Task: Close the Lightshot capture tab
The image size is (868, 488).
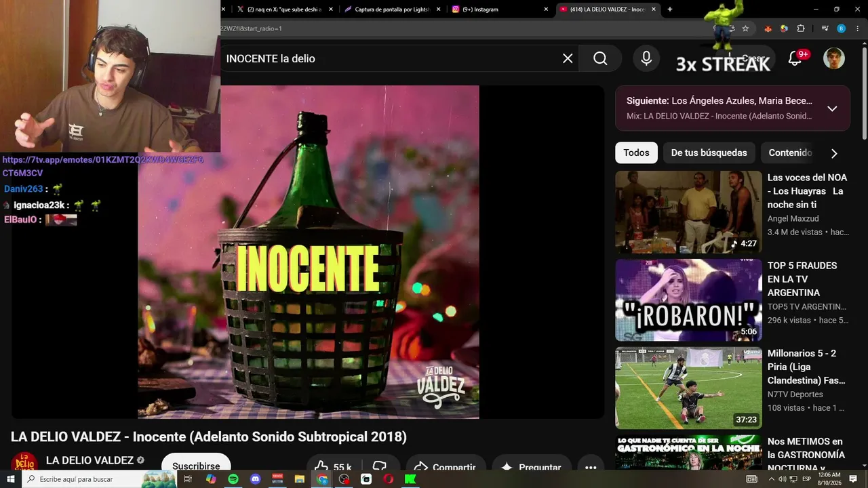Action: pos(438,9)
